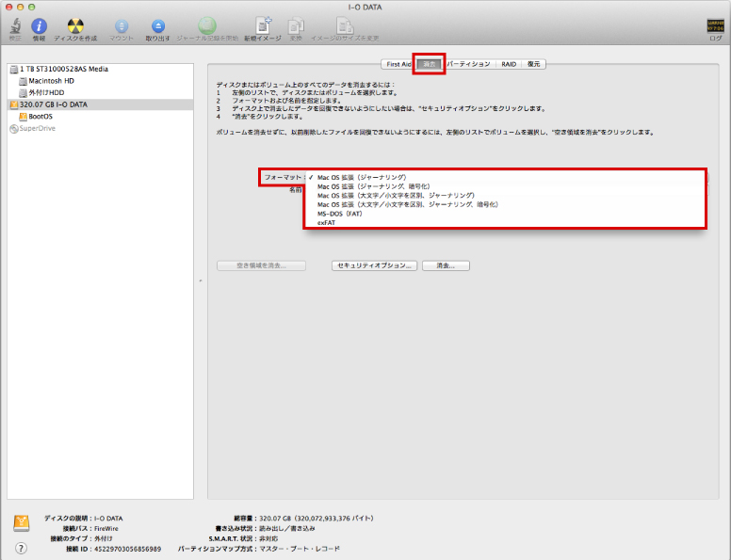
Task: Click the 新規イメージ (New Image) icon
Action: pyautogui.click(x=263, y=27)
